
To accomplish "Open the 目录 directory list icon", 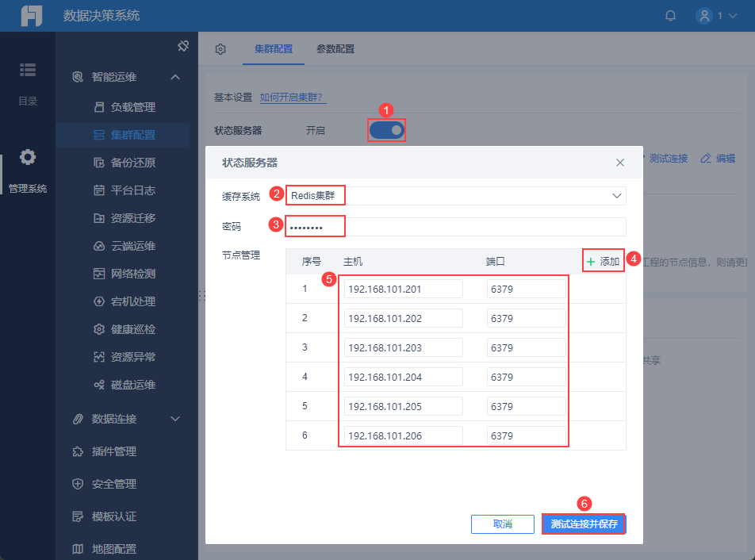I will [28, 70].
